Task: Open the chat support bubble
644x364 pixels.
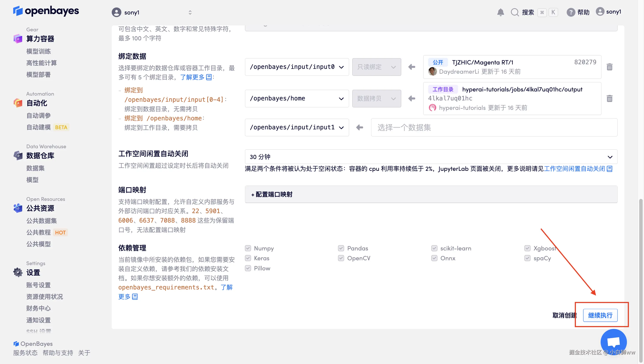Action: [613, 342]
